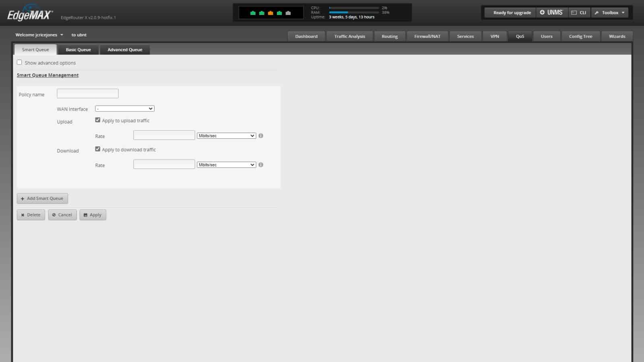Click the RAM usage bar

[x=354, y=12]
